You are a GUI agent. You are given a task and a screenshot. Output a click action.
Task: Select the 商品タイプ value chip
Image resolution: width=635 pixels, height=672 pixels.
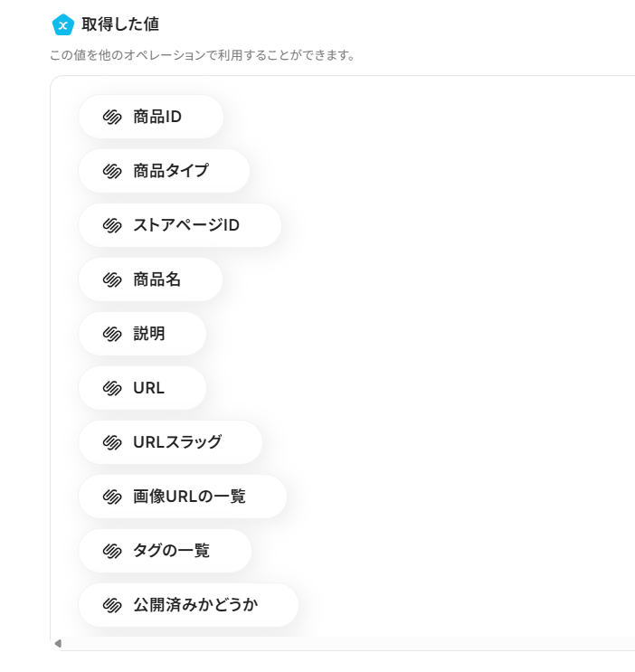[x=164, y=172]
